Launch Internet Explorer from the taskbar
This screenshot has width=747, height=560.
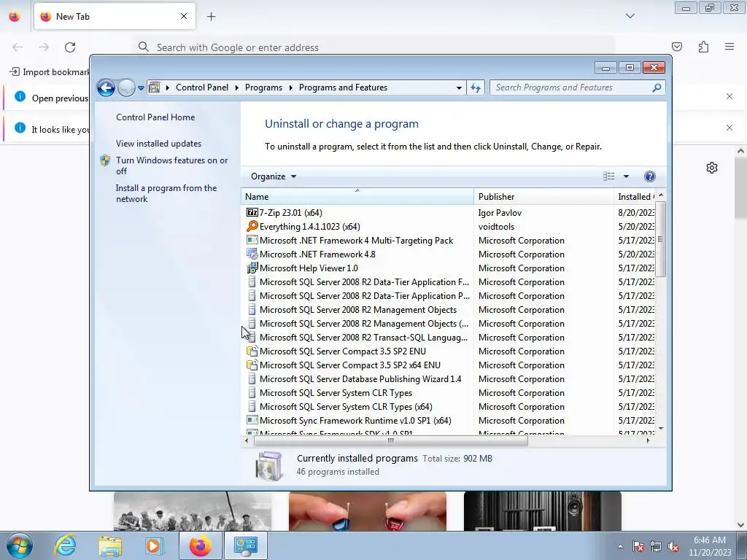click(65, 545)
